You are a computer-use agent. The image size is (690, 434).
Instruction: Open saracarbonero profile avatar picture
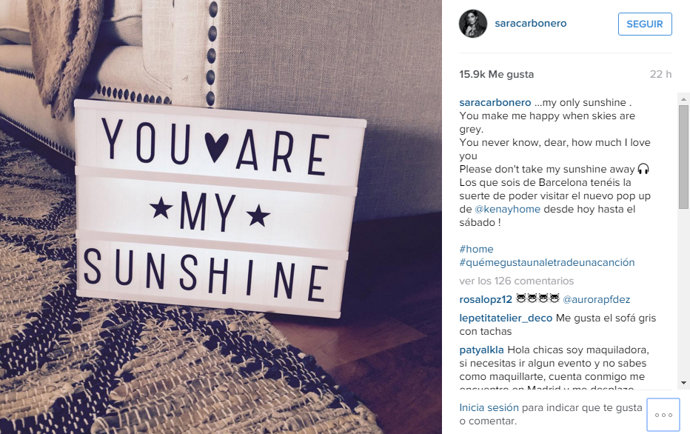click(x=473, y=24)
